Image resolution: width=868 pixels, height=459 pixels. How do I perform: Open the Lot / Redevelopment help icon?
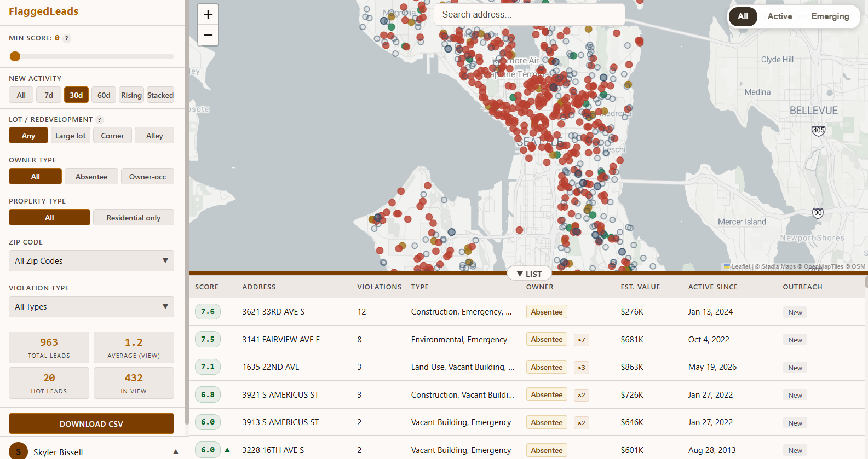point(100,120)
